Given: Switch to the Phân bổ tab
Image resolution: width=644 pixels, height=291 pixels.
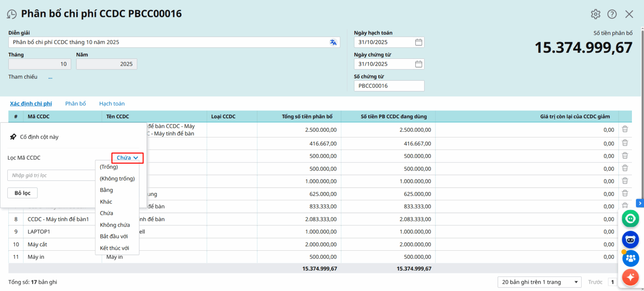Looking at the screenshot, I should coord(76,104).
